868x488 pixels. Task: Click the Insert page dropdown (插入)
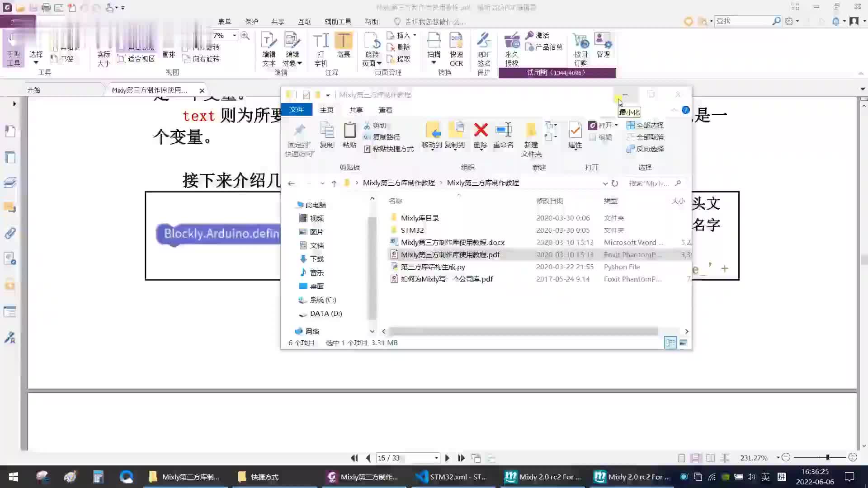[401, 35]
